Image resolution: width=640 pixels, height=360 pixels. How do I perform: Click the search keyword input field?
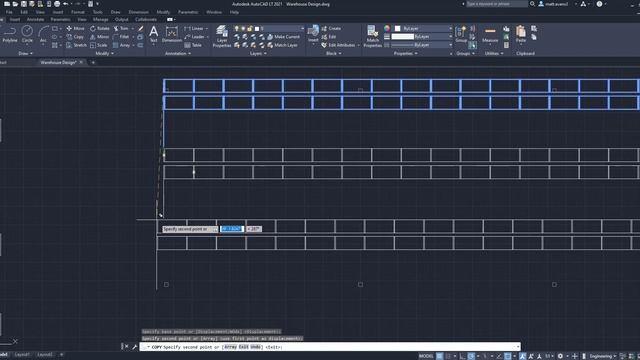pos(497,4)
